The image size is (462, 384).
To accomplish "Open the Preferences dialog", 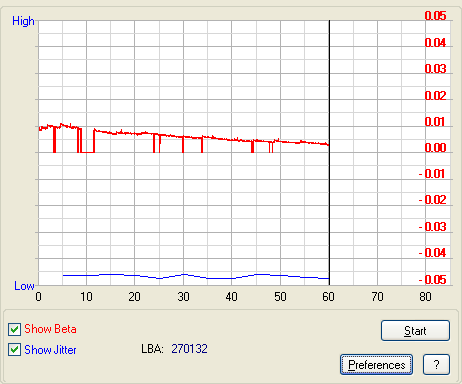I will [x=376, y=365].
